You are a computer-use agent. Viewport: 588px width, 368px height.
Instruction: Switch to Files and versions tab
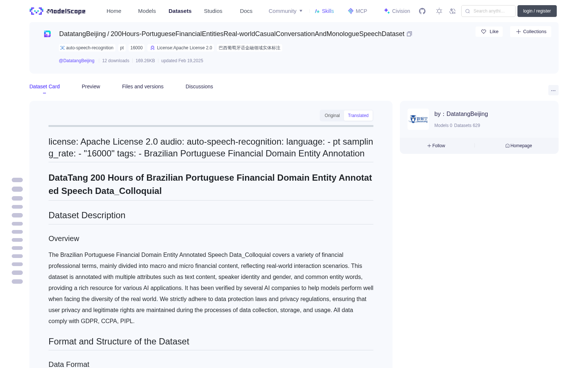[x=143, y=86]
